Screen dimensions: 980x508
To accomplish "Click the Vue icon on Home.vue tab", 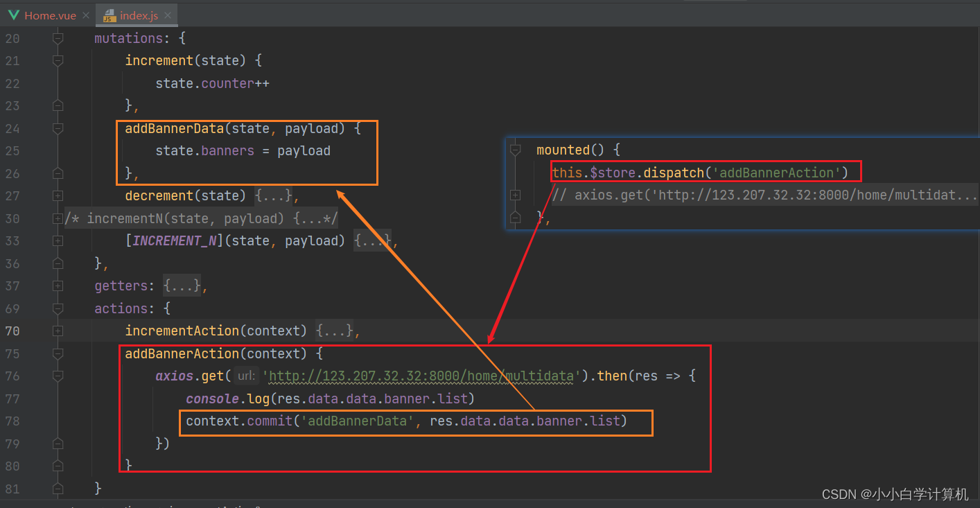I will pos(14,15).
